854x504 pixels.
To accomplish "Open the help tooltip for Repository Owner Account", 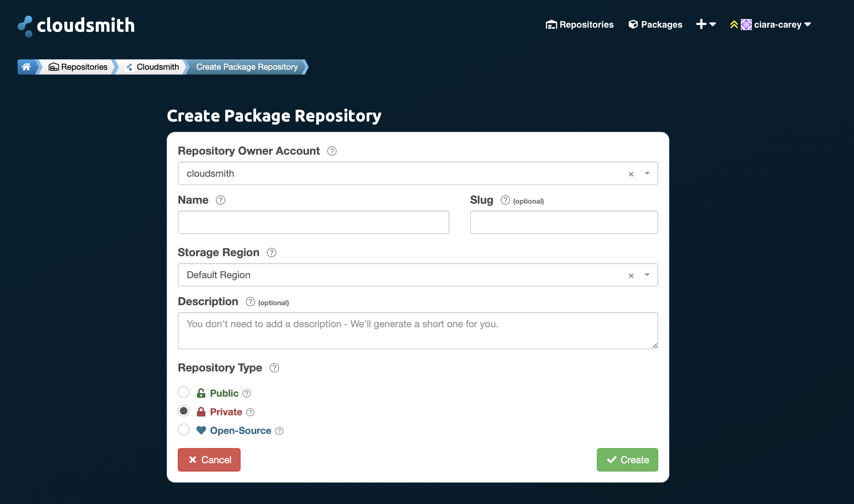I will click(331, 151).
